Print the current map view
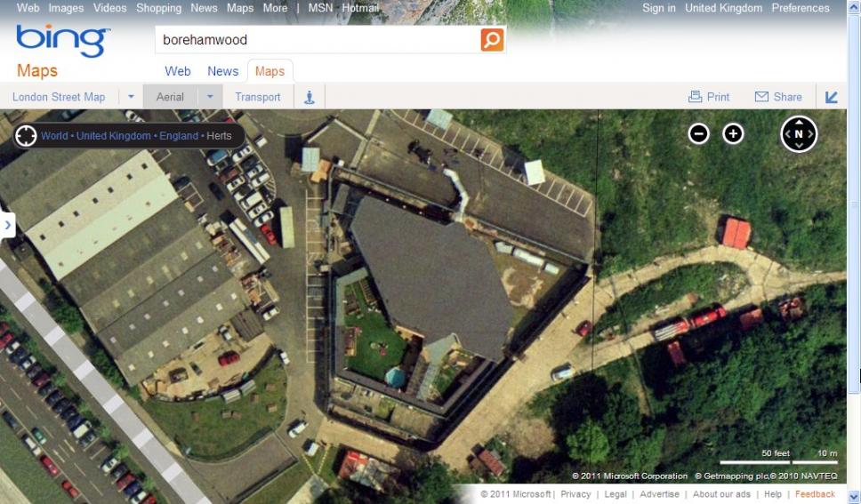The width and height of the screenshot is (861, 504). tap(709, 97)
